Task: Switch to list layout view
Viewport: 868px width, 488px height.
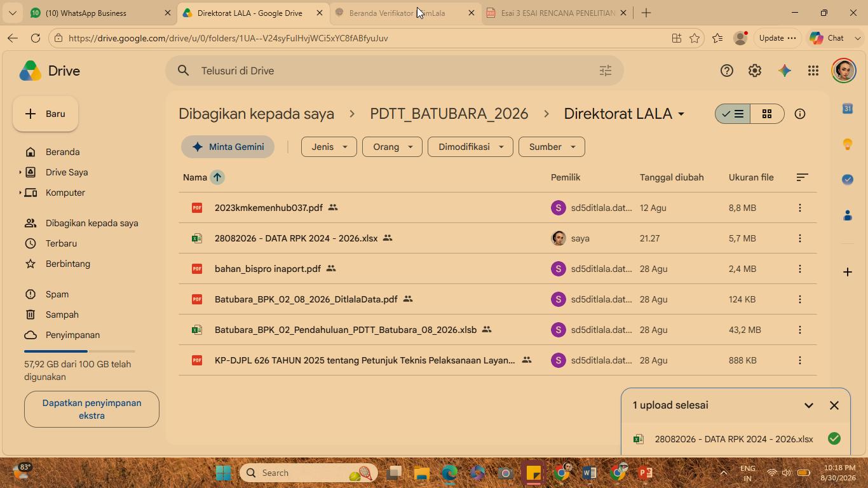Action: tap(733, 114)
